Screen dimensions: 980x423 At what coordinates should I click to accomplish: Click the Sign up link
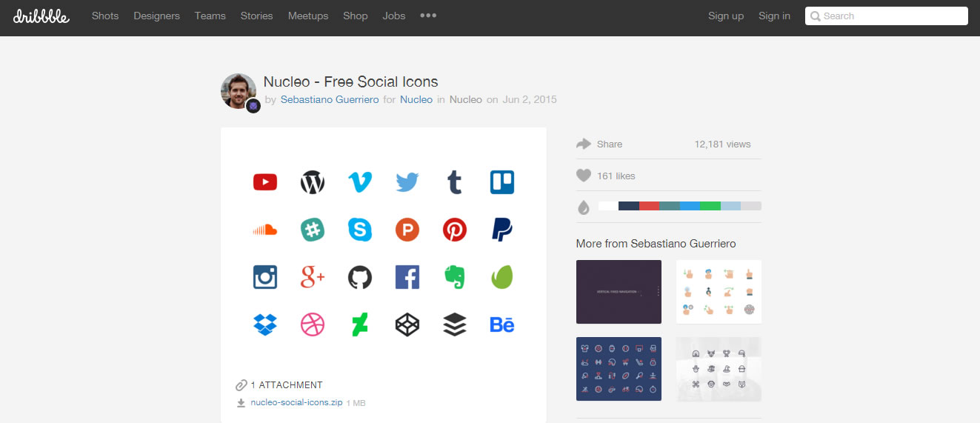pos(726,16)
